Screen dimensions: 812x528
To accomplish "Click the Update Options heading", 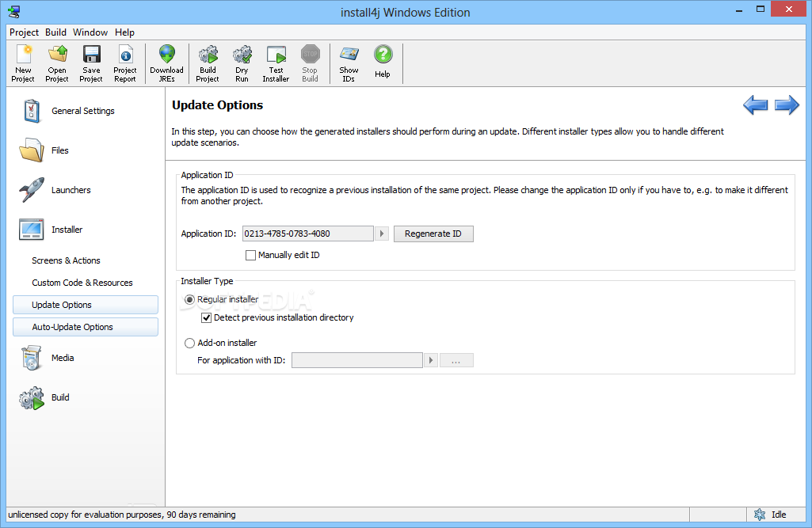I will pyautogui.click(x=218, y=105).
